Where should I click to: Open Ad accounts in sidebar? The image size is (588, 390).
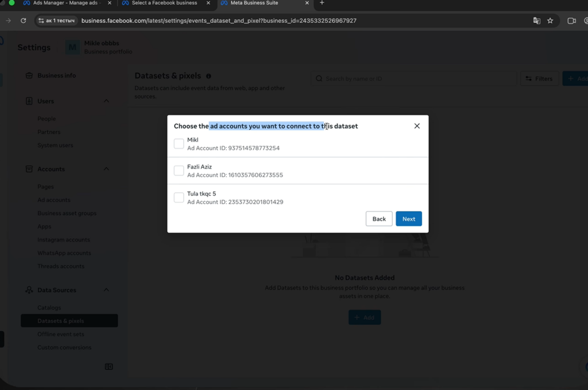53,200
